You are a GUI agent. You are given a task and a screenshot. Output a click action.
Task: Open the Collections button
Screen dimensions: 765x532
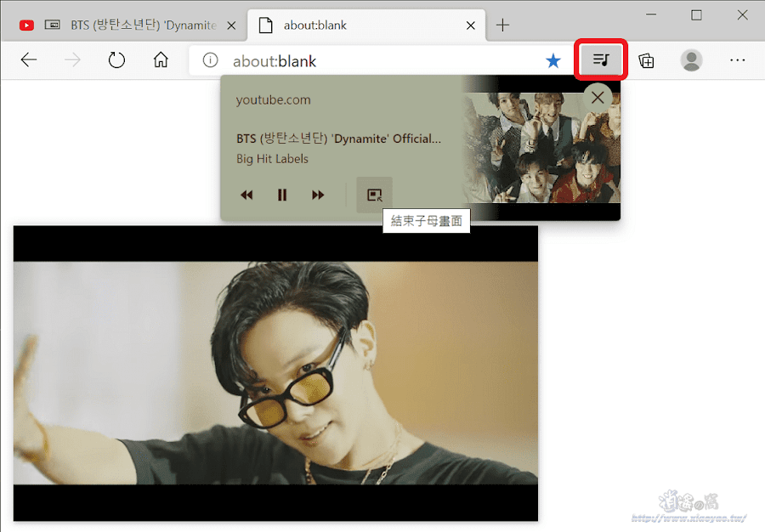647,60
